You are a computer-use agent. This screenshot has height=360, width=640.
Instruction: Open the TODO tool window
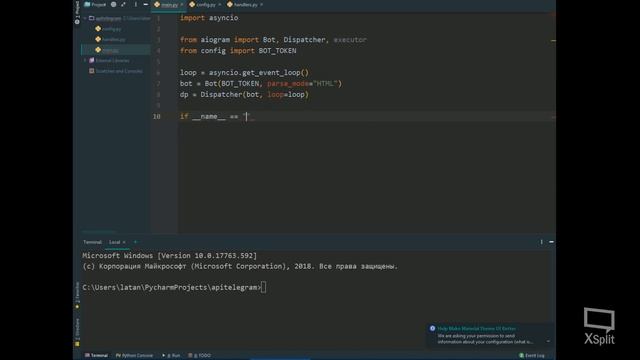(x=200, y=356)
